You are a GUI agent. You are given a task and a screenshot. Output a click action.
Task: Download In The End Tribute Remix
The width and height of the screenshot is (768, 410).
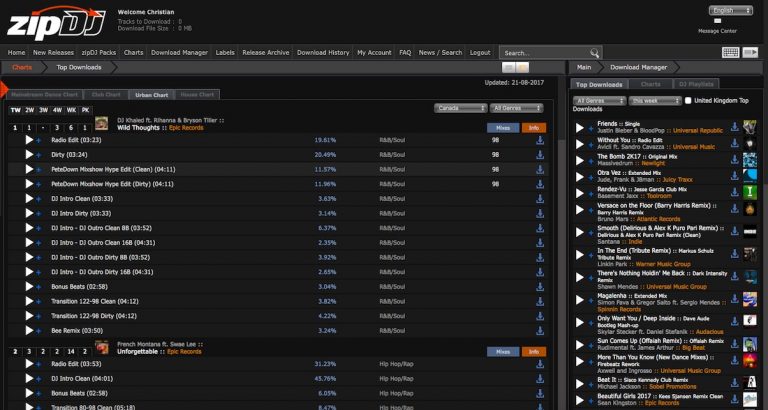coord(735,254)
